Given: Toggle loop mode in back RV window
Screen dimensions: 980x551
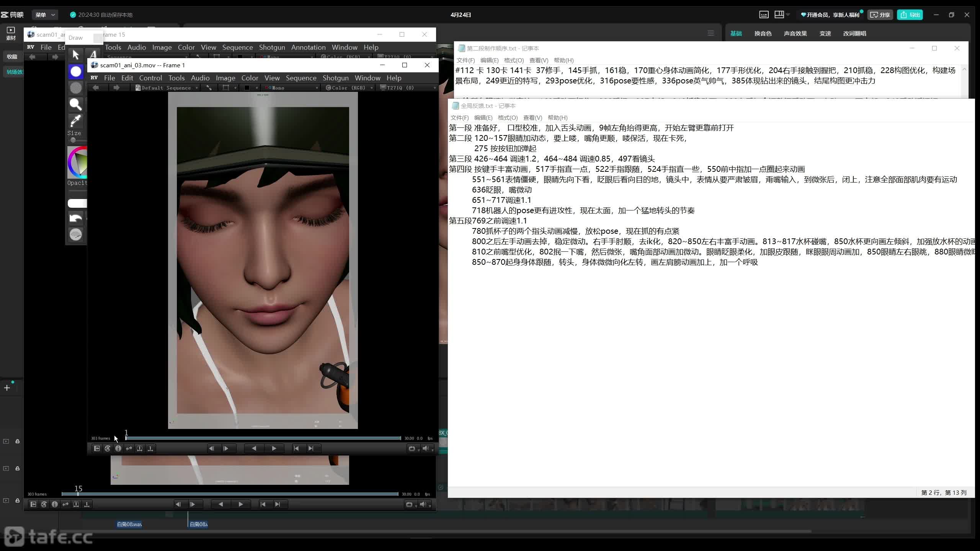Looking at the screenshot, I should coord(409,504).
